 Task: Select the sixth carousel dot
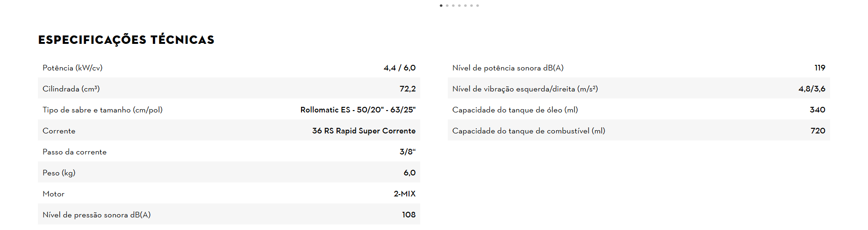(472, 6)
